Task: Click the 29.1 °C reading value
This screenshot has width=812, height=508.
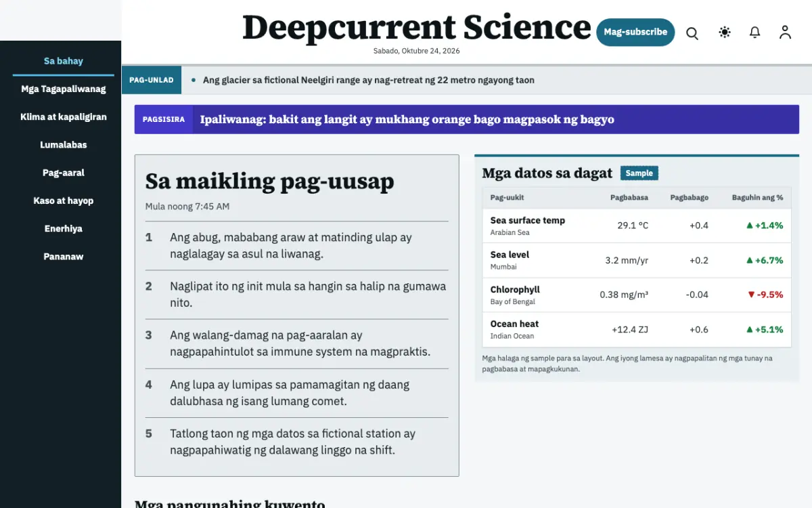Action: pos(633,226)
